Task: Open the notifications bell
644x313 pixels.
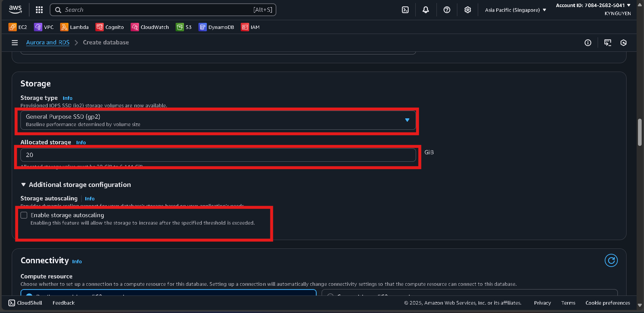Action: pos(425,10)
